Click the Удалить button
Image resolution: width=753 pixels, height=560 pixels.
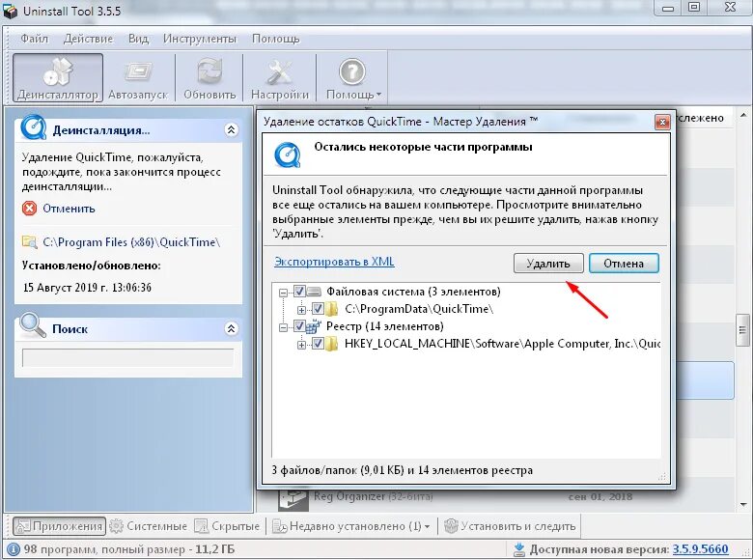pyautogui.click(x=548, y=264)
